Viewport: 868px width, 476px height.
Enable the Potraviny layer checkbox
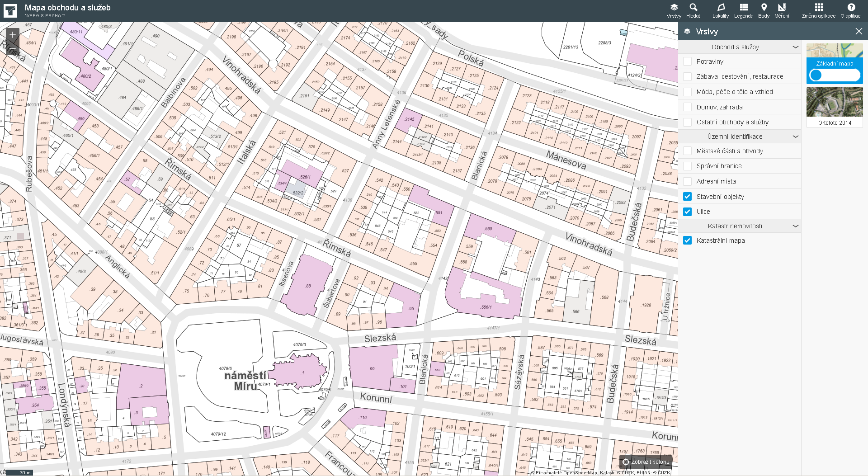pyautogui.click(x=687, y=61)
